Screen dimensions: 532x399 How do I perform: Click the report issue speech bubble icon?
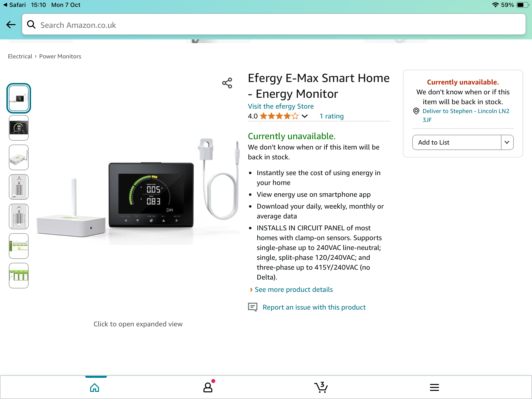[x=252, y=307]
